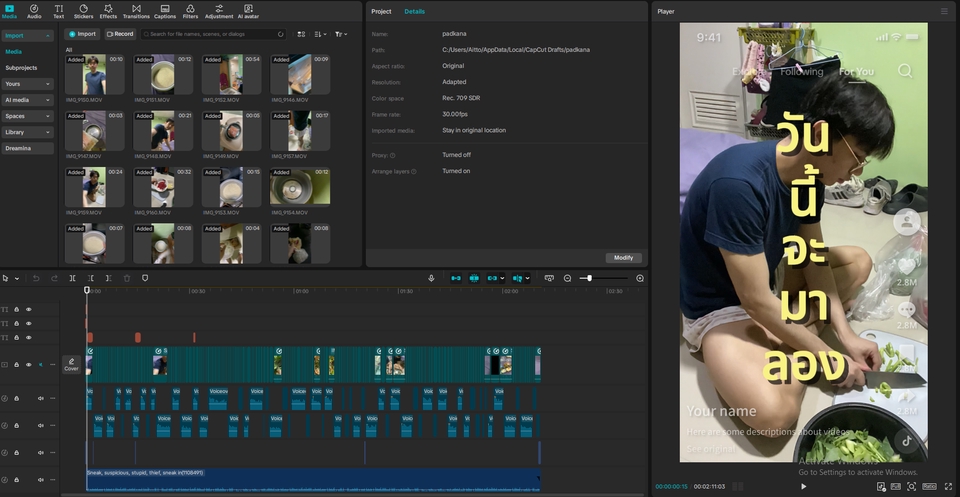The width and height of the screenshot is (960, 497).
Task: Expand the Yours section in sidebar
Action: (28, 84)
